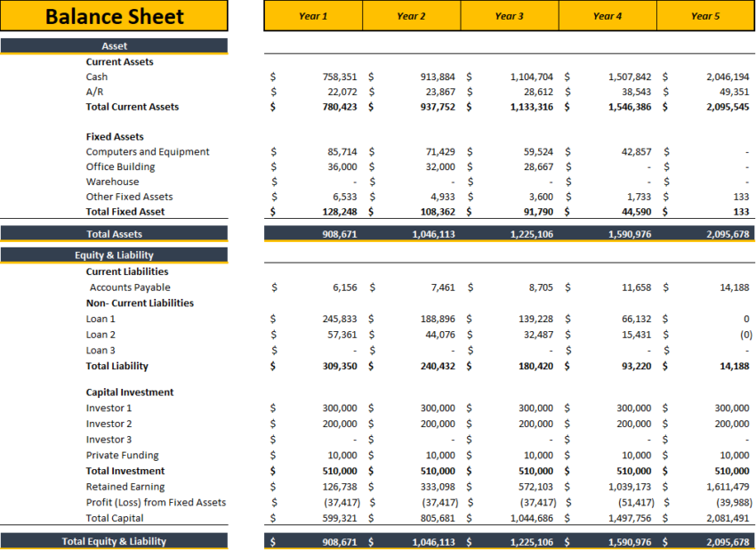Click the Total Assets summary row
Viewport: 756px width, 550px height.
115,231
